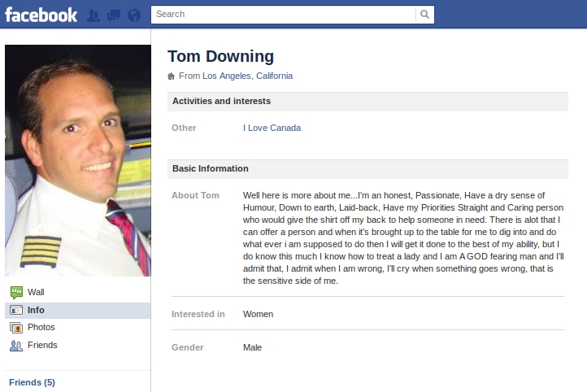This screenshot has width=587, height=392.
Task: Click Tom Downing's profile photo
Action: pyautogui.click(x=78, y=160)
